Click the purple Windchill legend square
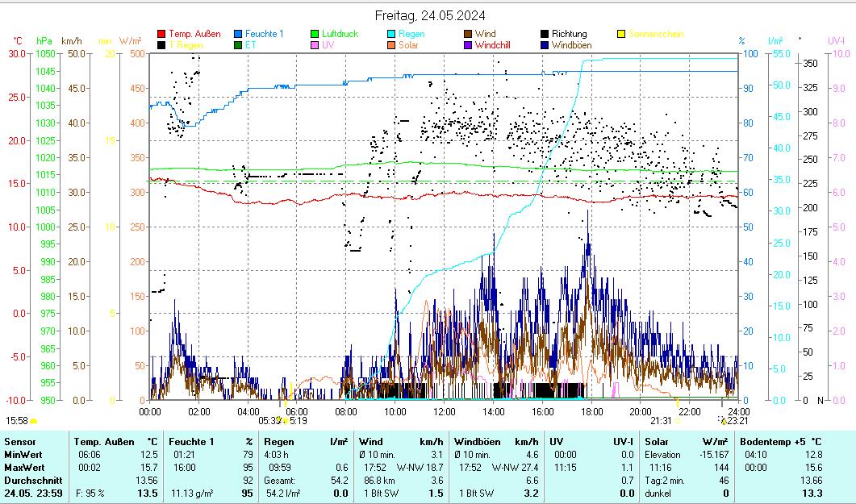 tap(468, 45)
